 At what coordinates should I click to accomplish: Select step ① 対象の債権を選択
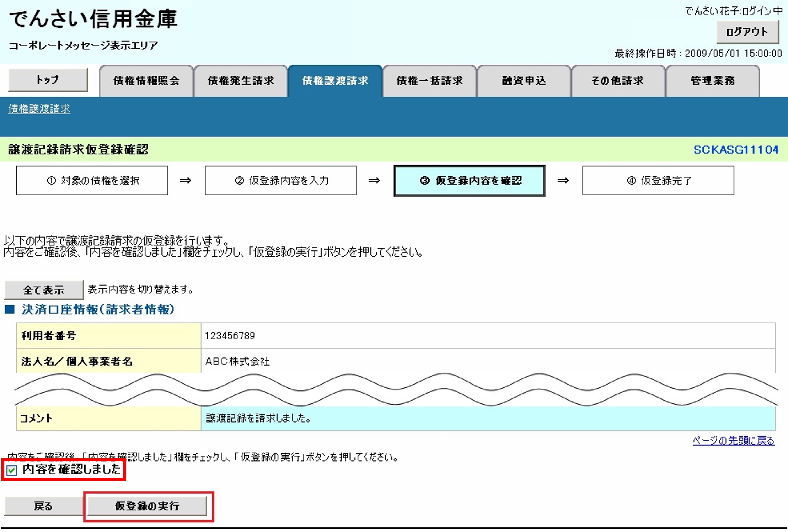92,181
